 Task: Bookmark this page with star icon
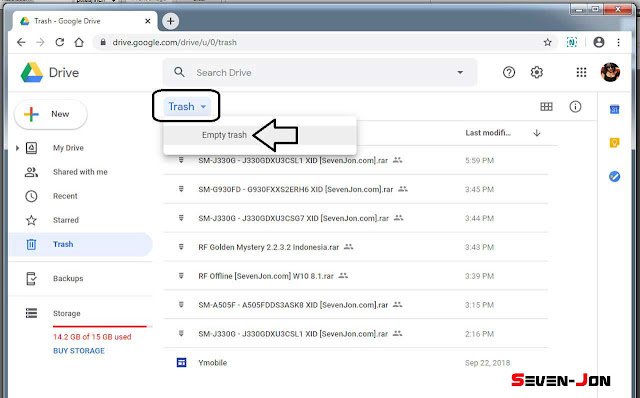point(548,42)
